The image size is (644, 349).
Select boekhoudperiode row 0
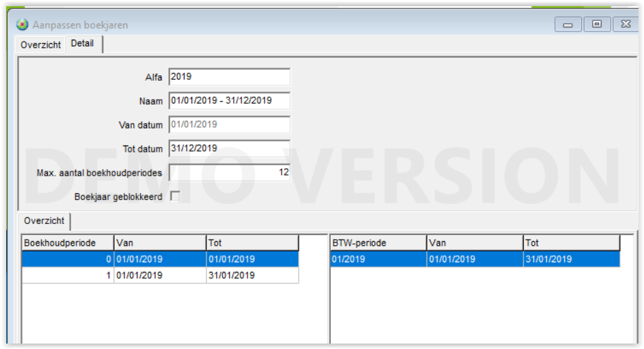point(160,260)
